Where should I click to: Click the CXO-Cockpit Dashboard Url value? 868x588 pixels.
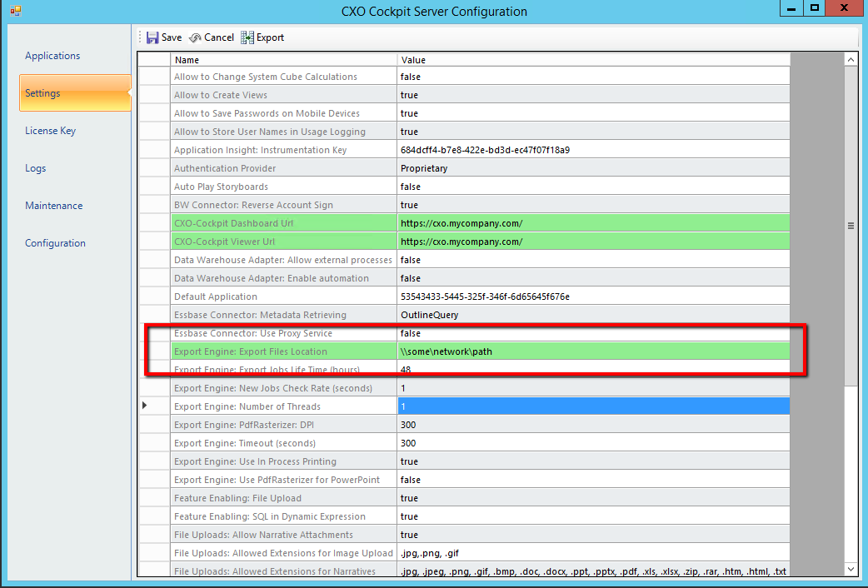(593, 223)
